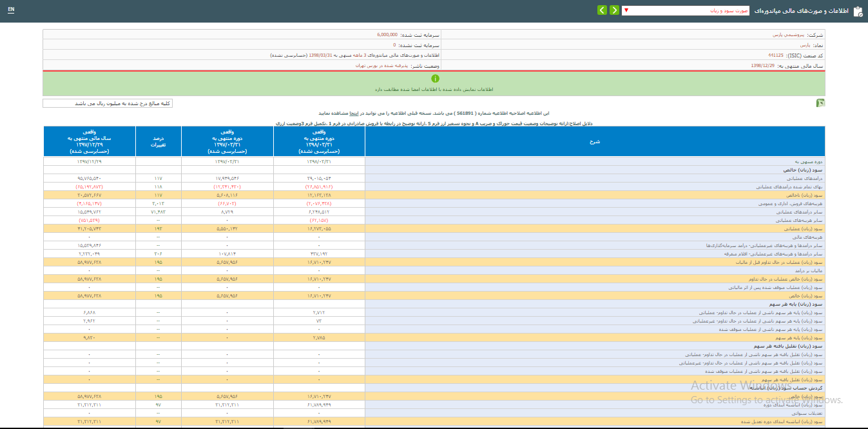Click the period end date '1398/03/31' in info table
Screen dimensions: 868x429
[320, 55]
